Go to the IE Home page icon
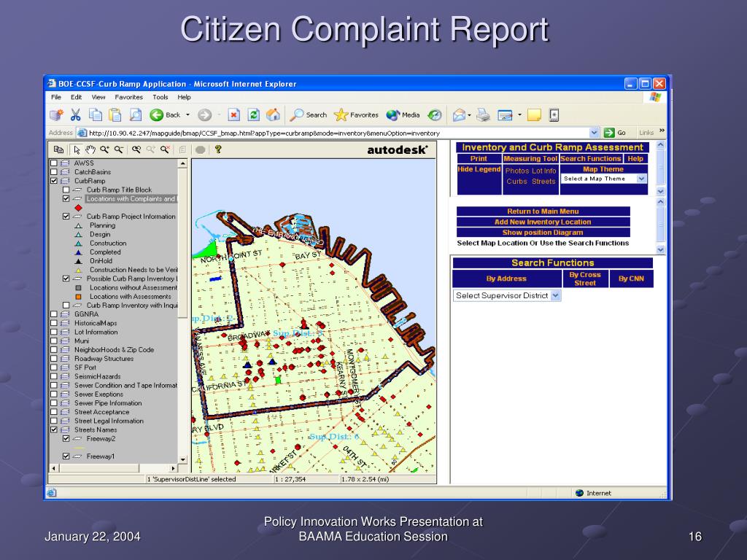Viewport: 747px width, 560px height. pos(273,114)
